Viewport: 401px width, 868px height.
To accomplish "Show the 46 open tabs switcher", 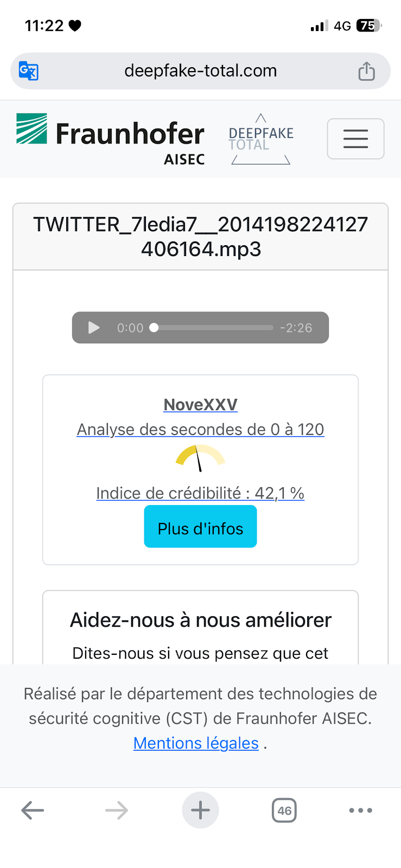I will tap(284, 810).
